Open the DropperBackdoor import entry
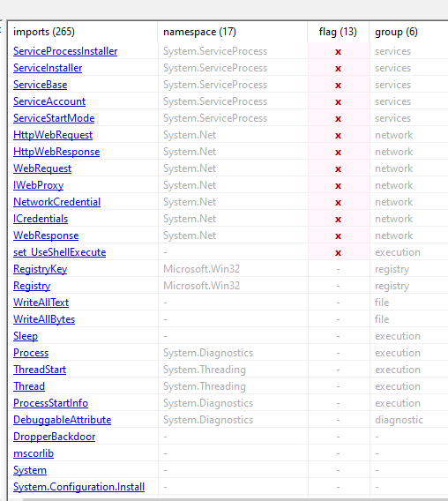Viewport: 448px width, 501px height. pos(55,437)
